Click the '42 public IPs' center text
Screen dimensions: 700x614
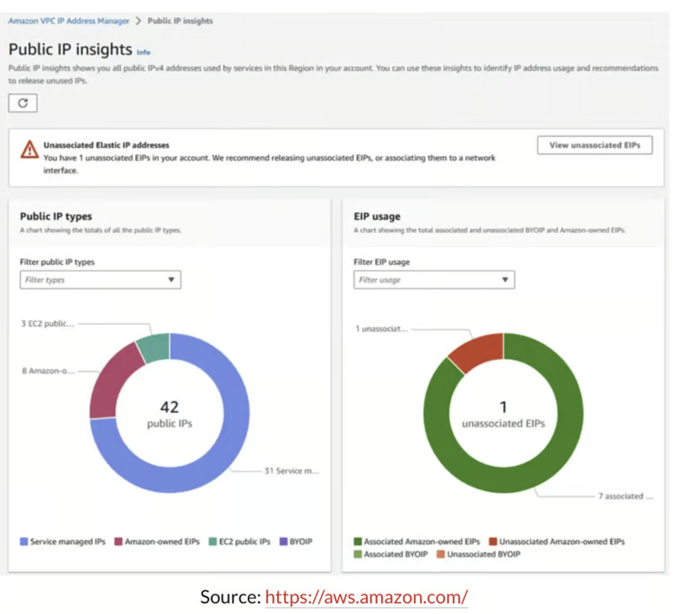[169, 414]
